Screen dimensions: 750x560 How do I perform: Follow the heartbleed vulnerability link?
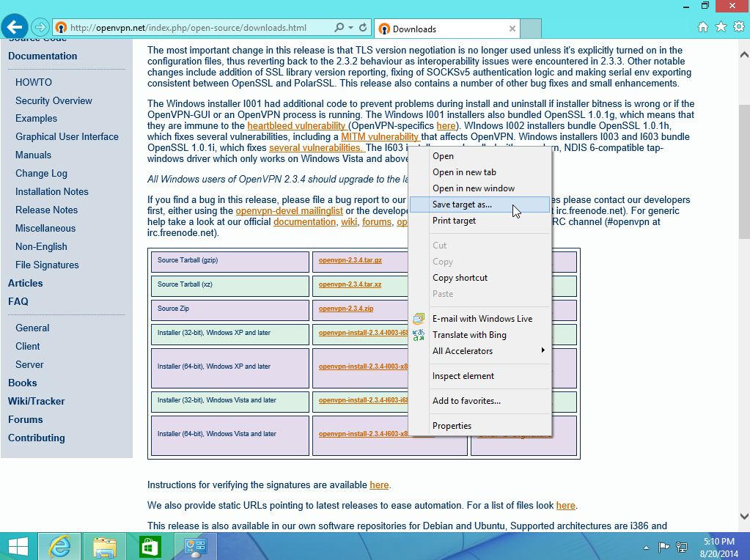pyautogui.click(x=296, y=126)
